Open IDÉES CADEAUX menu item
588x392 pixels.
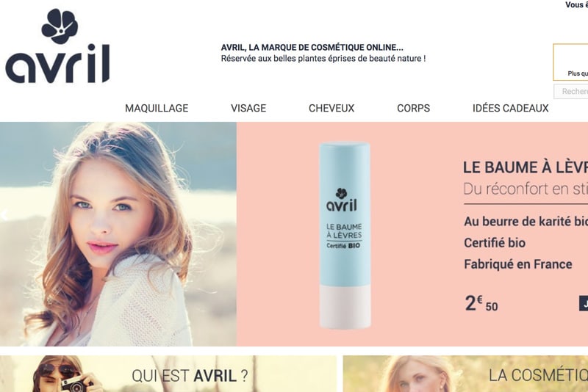(x=510, y=108)
